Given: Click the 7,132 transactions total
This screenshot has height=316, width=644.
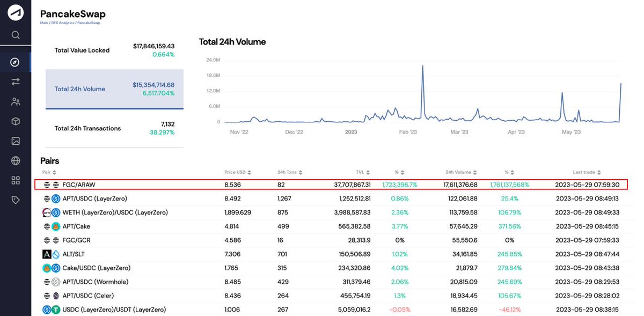Looking at the screenshot, I should click(167, 124).
